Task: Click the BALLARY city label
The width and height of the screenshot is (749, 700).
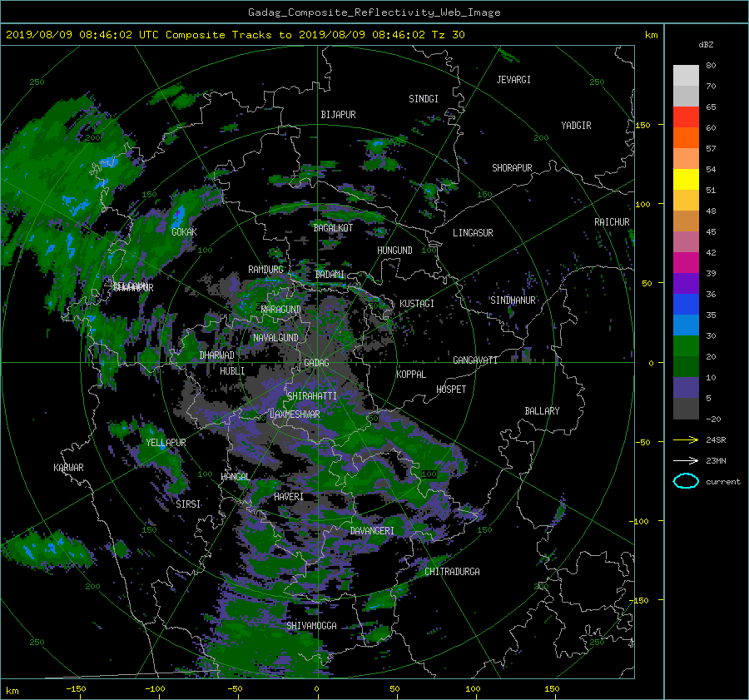Action: (542, 411)
